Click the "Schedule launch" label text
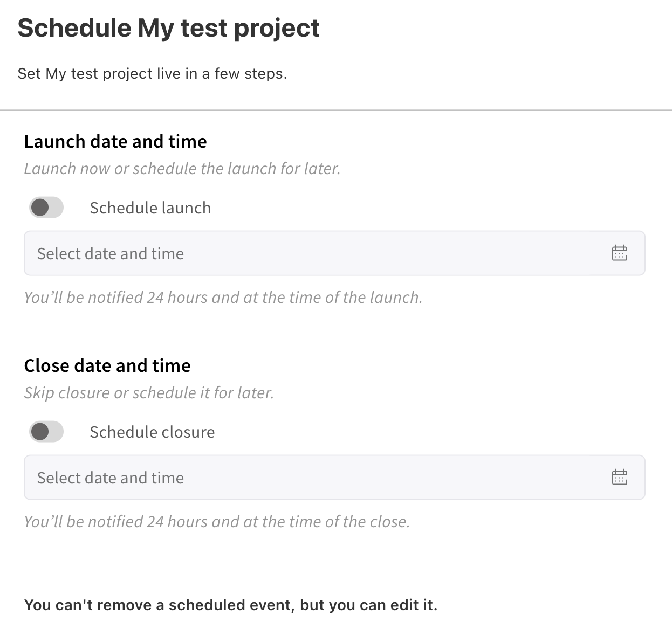 pos(150,208)
